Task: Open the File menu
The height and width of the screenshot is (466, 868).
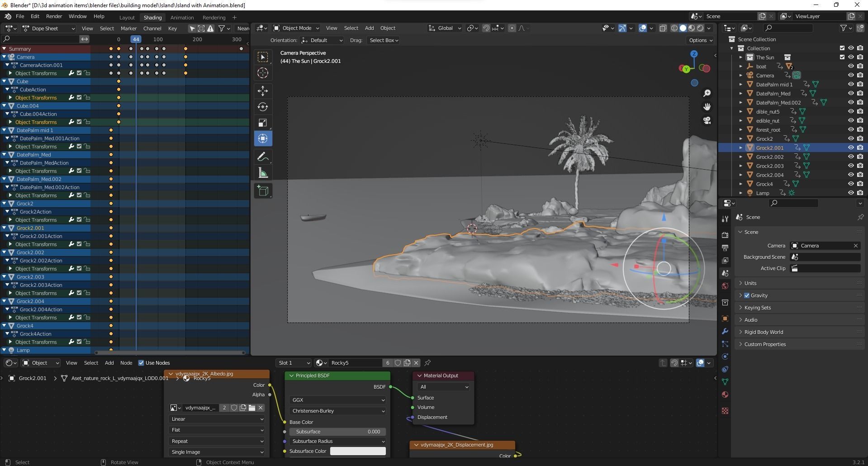Action: tap(20, 16)
